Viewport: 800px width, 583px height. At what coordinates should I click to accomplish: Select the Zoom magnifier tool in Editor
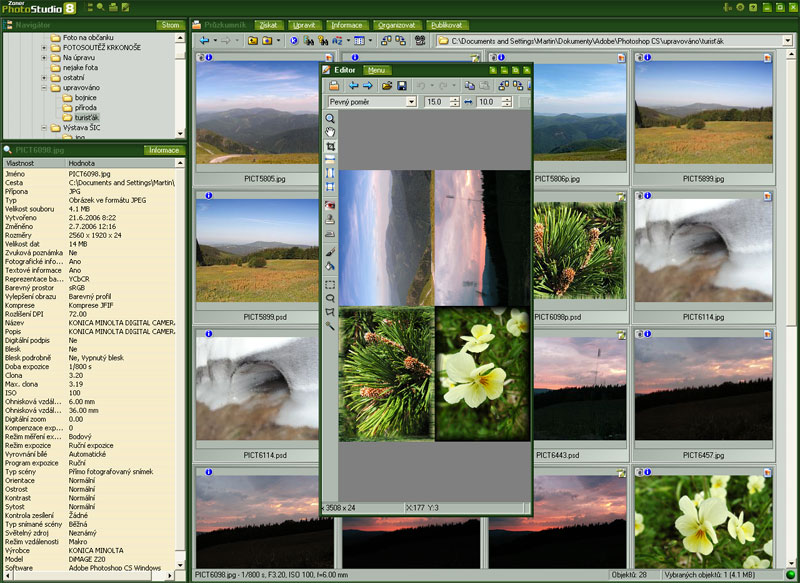click(x=330, y=118)
